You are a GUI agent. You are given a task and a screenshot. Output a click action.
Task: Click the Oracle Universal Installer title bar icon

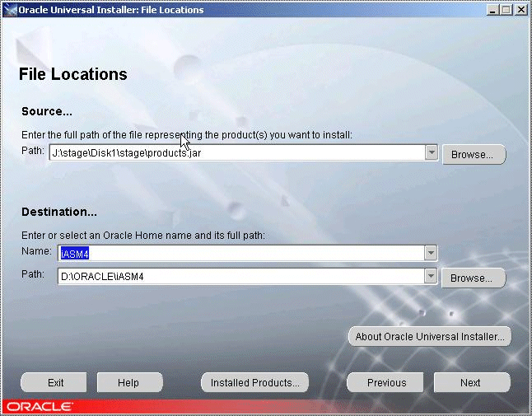[x=10, y=10]
